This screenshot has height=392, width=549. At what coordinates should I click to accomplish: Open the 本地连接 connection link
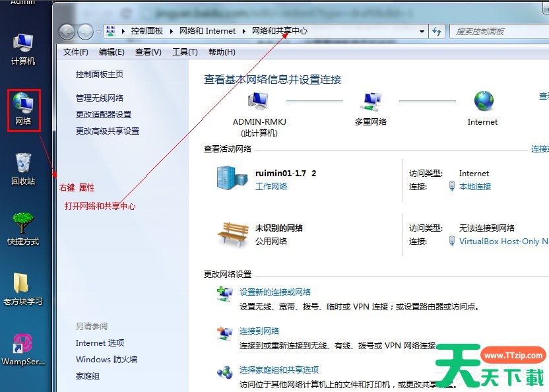[x=475, y=187]
